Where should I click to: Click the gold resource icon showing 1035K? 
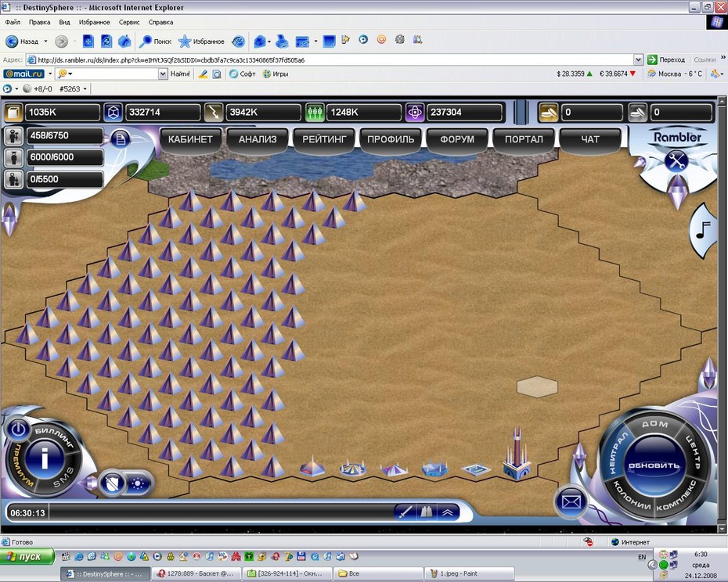(14, 113)
